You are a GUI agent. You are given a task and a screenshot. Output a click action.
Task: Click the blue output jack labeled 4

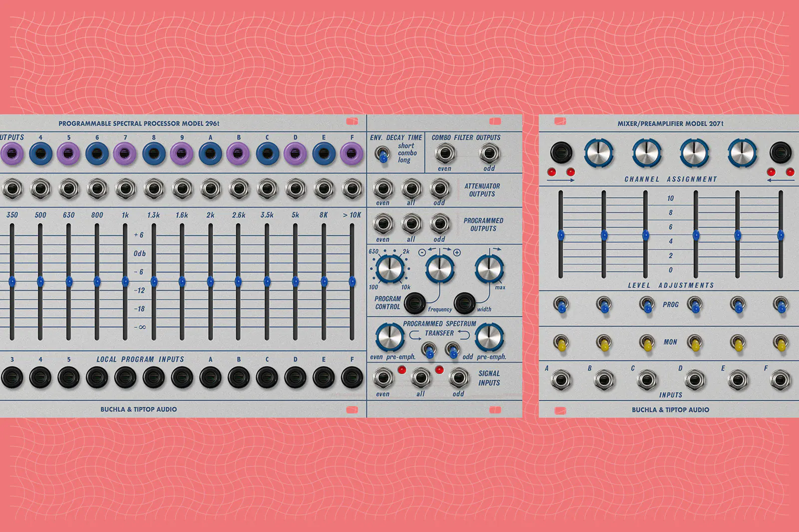[40, 154]
